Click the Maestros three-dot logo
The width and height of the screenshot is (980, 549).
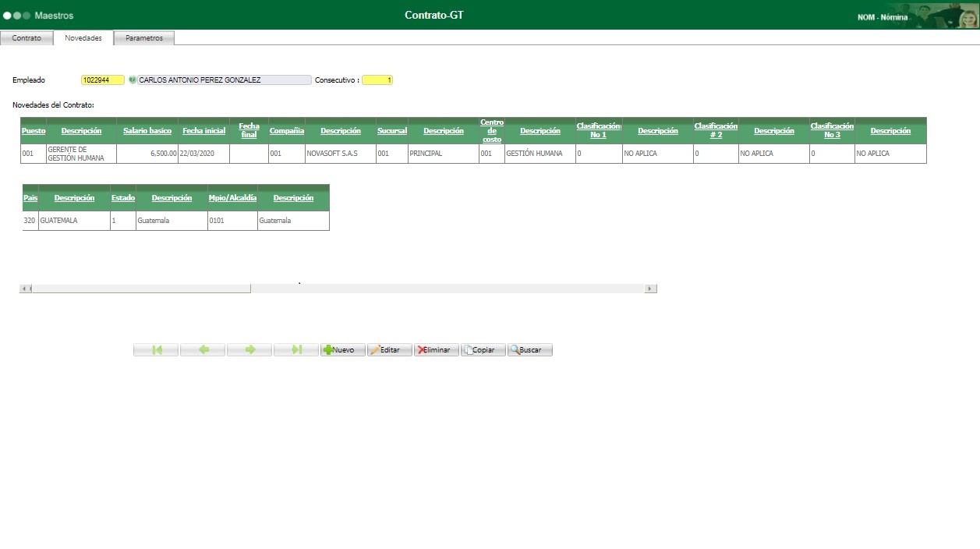coord(17,16)
